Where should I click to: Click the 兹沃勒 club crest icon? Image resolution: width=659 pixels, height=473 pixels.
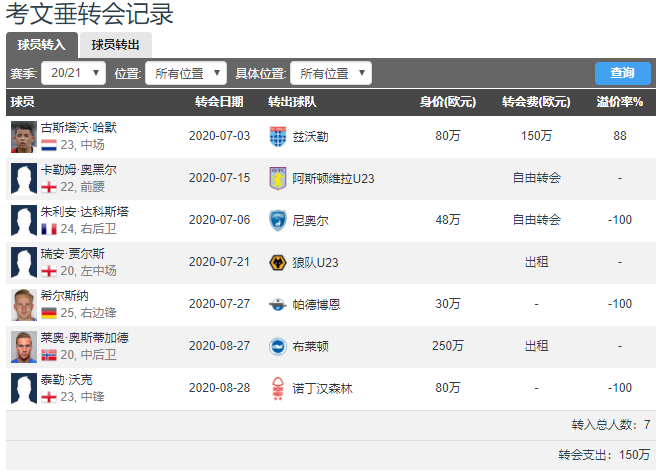(x=277, y=136)
